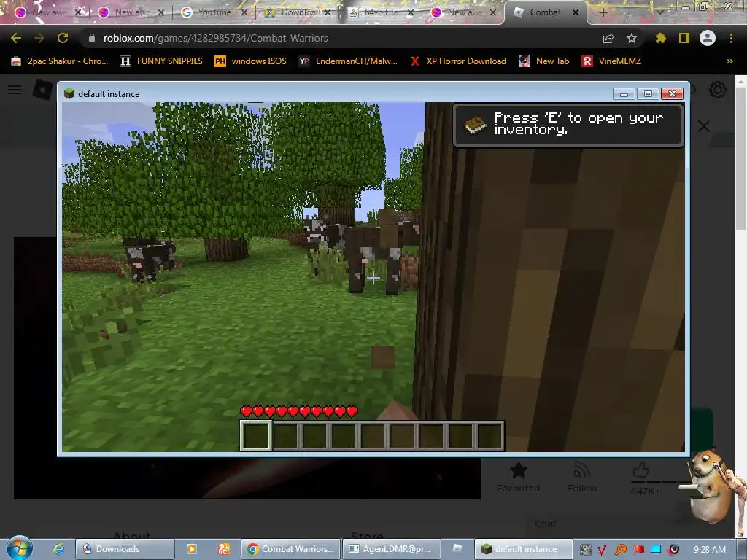Click the book icon in the inventory tutorial hint

(x=474, y=125)
